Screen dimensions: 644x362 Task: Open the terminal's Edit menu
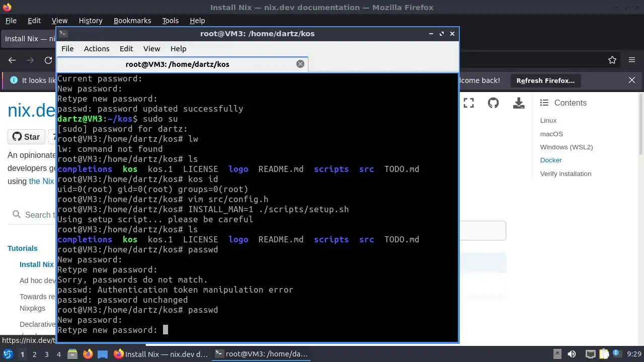pyautogui.click(x=126, y=49)
